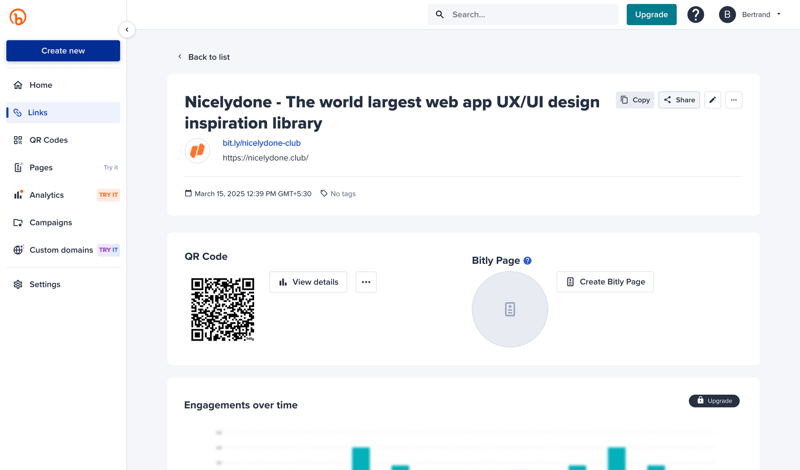Open Custom domains in sidebar
800x470 pixels.
click(x=63, y=250)
